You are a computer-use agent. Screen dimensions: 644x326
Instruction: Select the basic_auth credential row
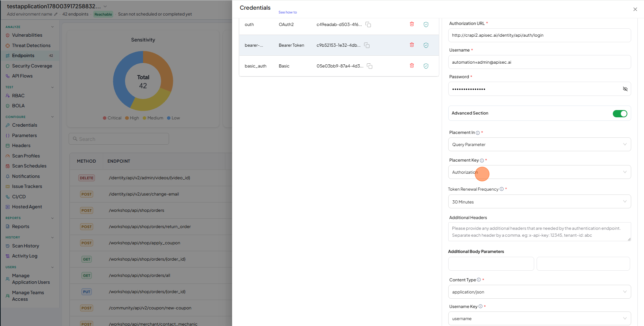339,66
